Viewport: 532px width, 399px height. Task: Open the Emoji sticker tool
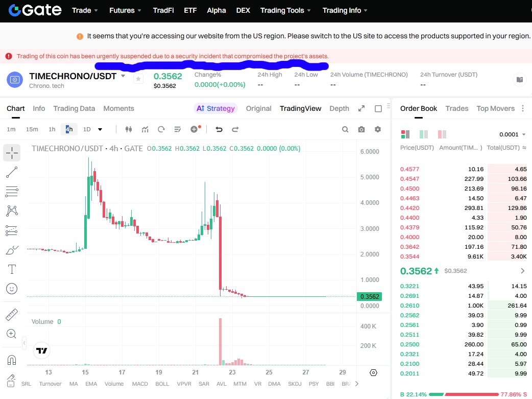(x=11, y=288)
